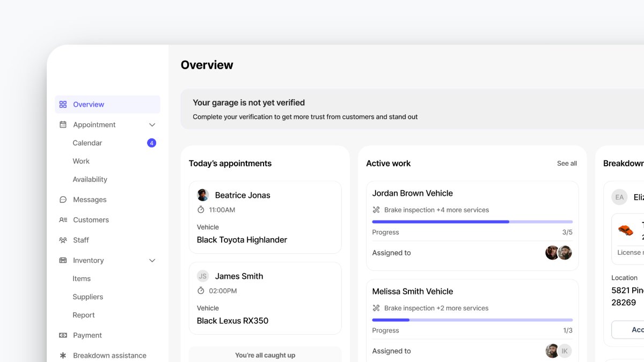The image size is (644, 362).
Task: Click the 3/5 progress count
Action: pyautogui.click(x=567, y=232)
